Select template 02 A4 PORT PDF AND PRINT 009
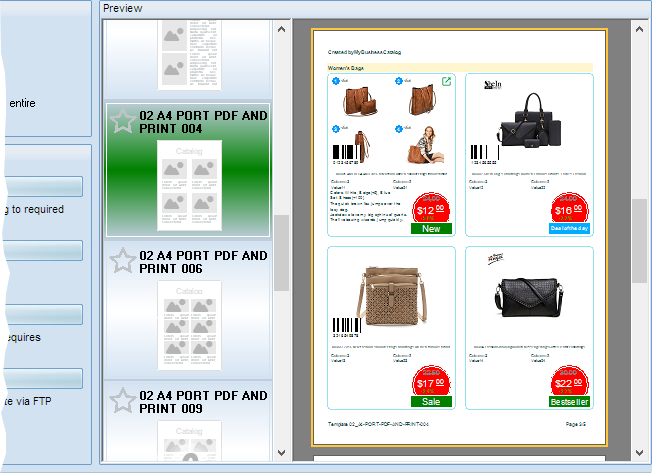The height and width of the screenshot is (473, 652). pos(188,421)
